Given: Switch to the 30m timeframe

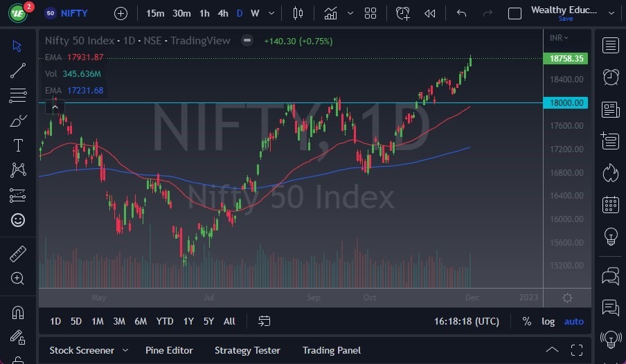Looking at the screenshot, I should (181, 14).
